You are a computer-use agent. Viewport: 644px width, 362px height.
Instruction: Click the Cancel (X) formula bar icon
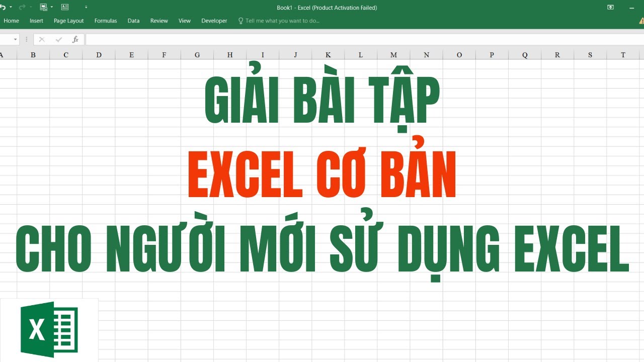(42, 39)
